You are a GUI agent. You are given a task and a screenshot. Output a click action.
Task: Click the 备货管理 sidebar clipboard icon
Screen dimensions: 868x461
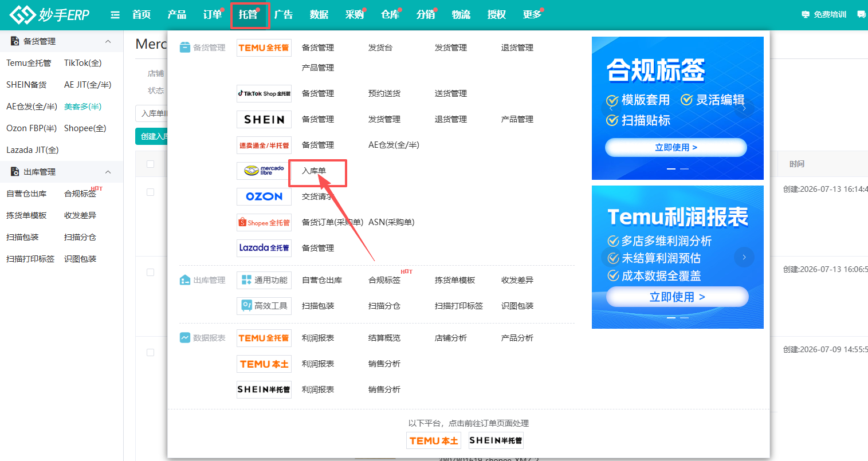pyautogui.click(x=15, y=41)
